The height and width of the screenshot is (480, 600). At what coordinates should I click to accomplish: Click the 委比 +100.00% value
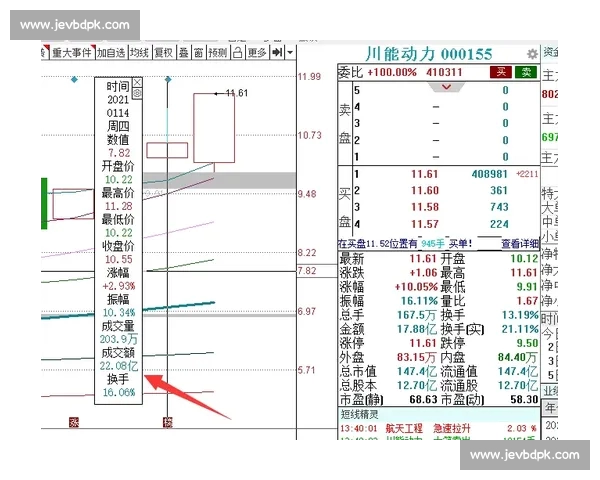[392, 72]
